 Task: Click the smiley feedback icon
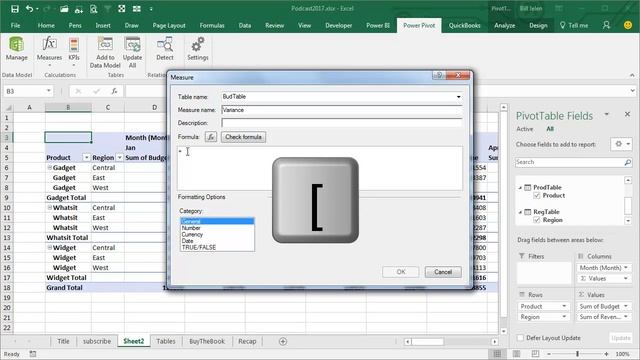point(628,25)
